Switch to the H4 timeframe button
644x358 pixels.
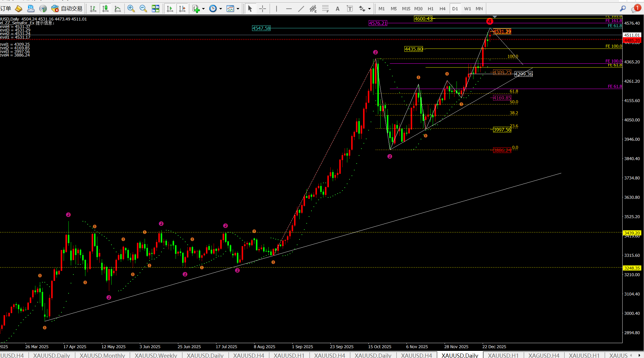pyautogui.click(x=443, y=9)
